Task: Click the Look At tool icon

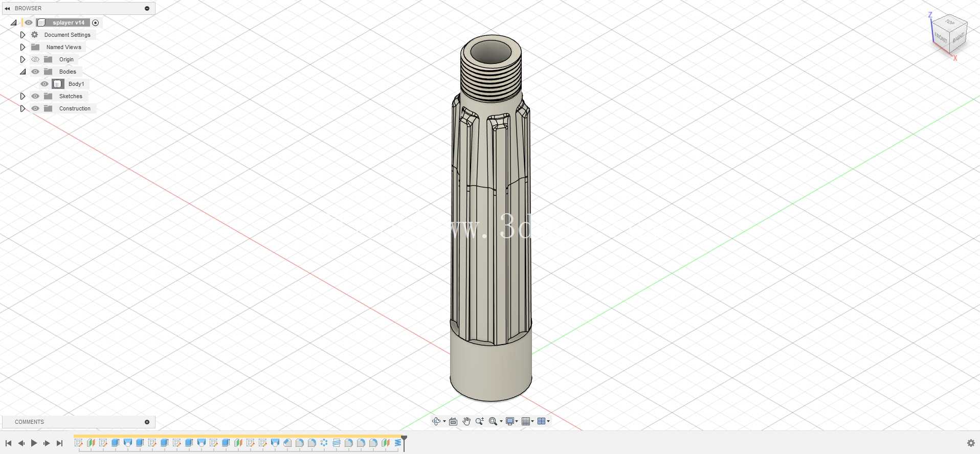Action: click(453, 421)
